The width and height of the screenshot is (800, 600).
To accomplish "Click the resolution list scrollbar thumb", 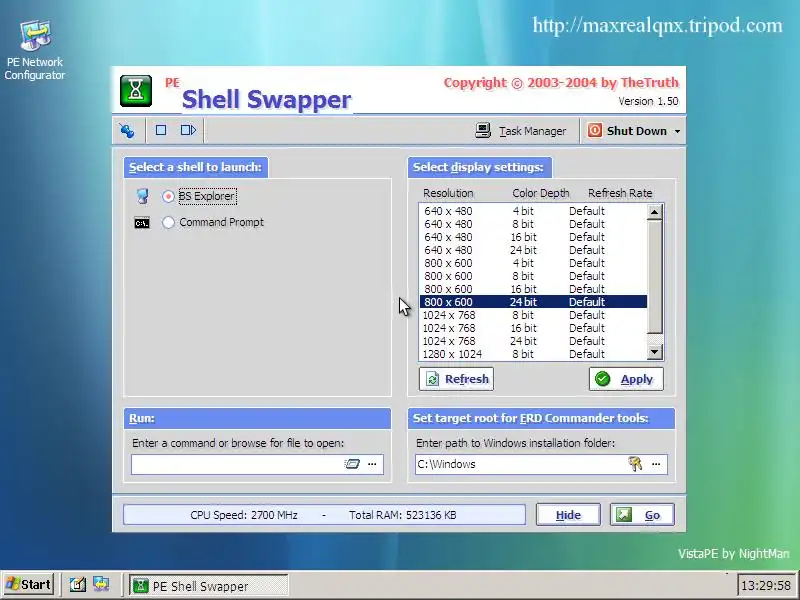I will pos(655,277).
